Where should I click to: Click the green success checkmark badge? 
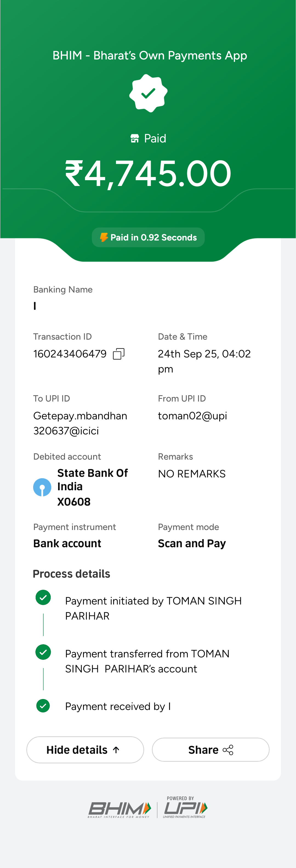point(148,93)
